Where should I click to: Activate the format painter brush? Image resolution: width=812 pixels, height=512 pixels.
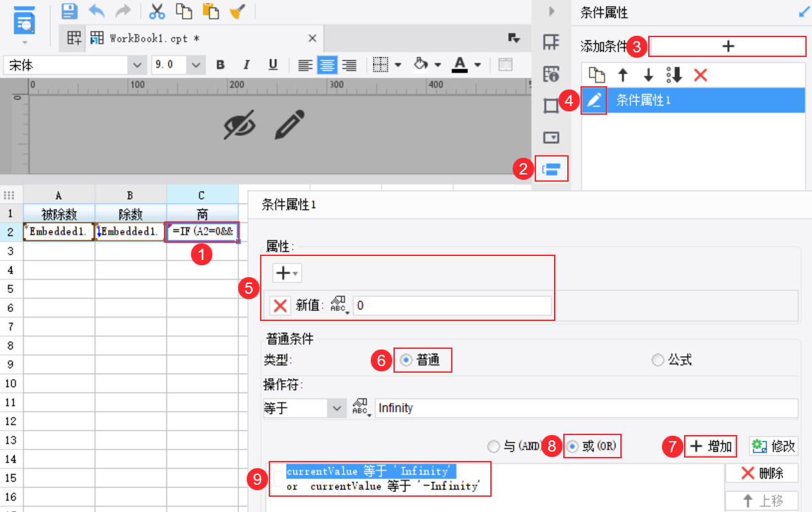pos(237,11)
